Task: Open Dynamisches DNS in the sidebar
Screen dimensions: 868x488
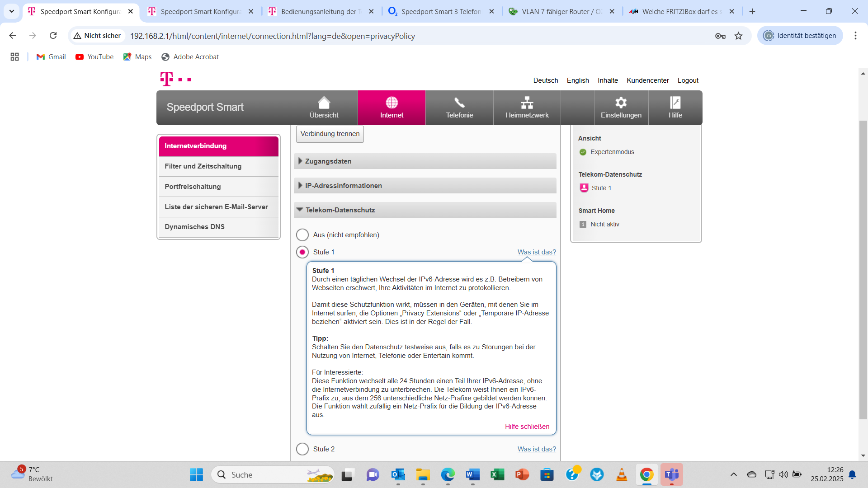Action: pyautogui.click(x=219, y=227)
